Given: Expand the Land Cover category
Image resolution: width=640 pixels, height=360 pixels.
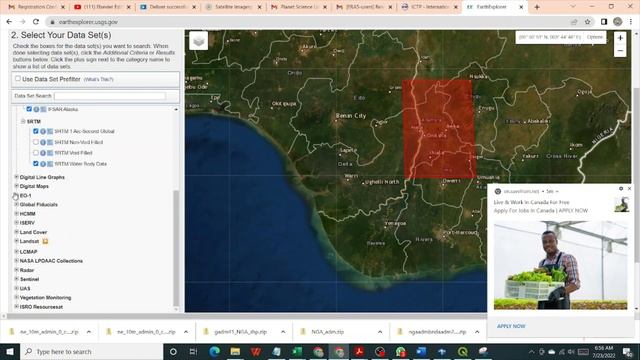Looking at the screenshot, I should pos(17,232).
